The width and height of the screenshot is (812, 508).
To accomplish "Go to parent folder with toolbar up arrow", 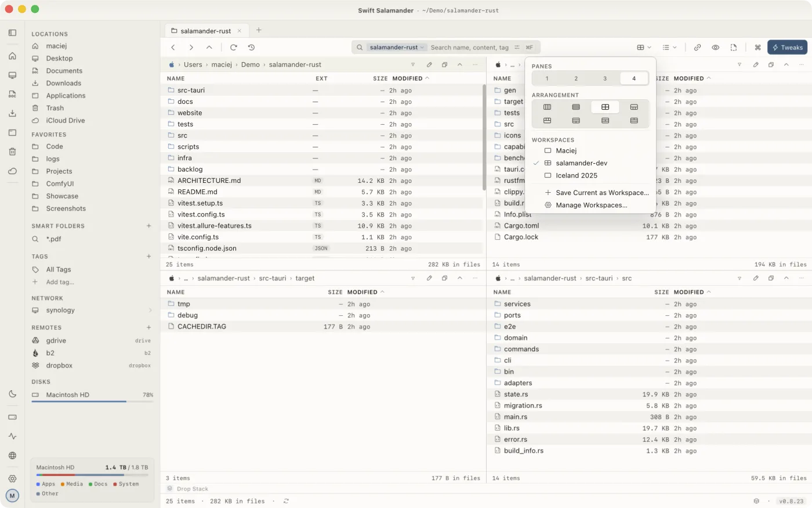I will point(209,48).
